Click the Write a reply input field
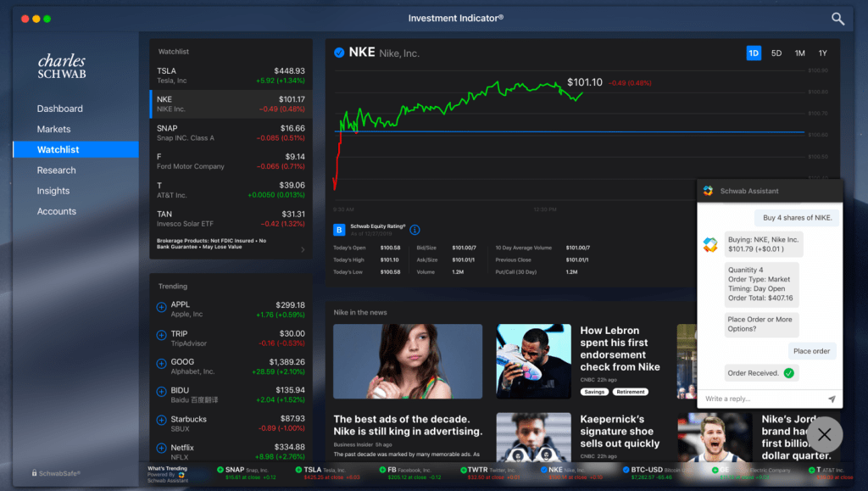 coord(764,399)
